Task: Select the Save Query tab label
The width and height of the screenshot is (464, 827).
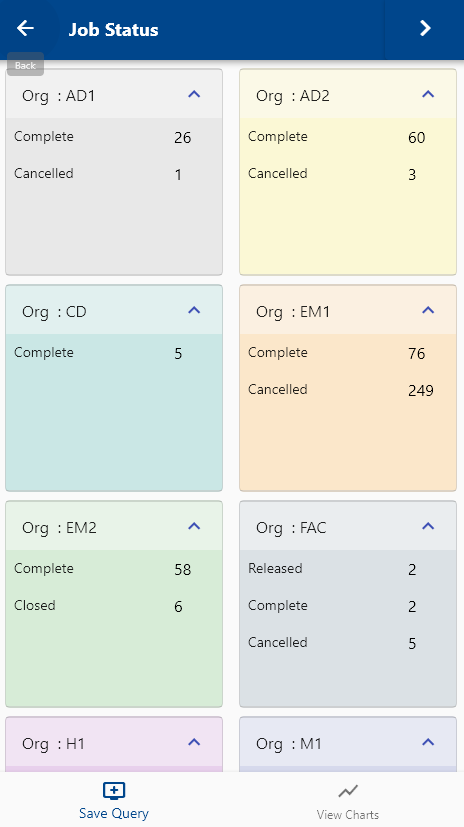Action: (114, 813)
